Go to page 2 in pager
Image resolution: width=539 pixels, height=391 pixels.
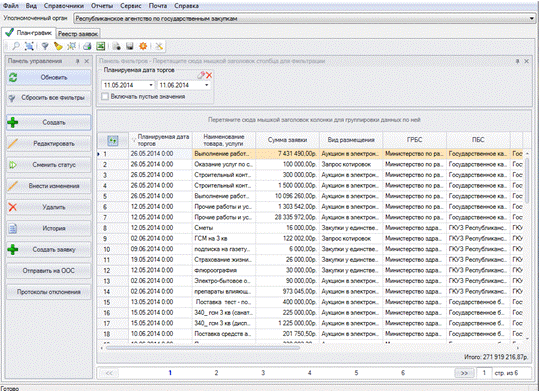[216, 373]
